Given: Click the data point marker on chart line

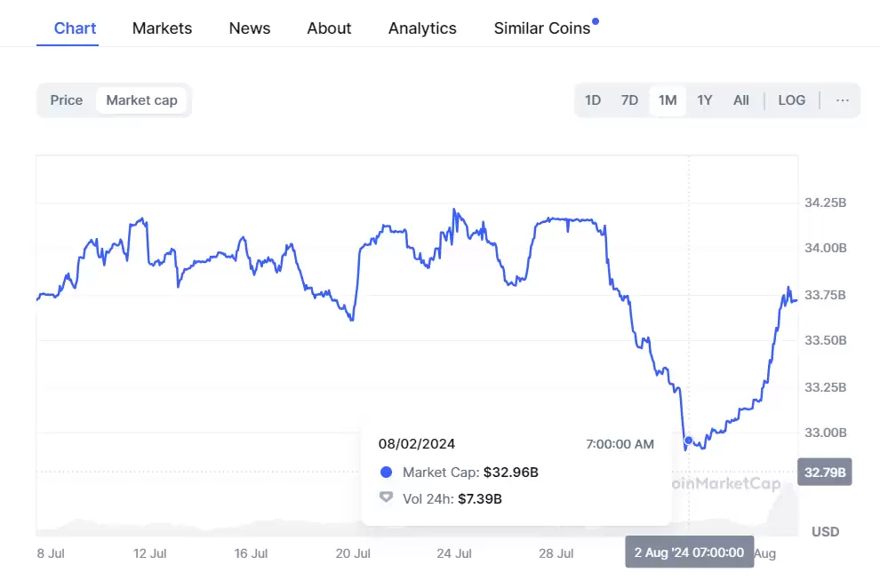Looking at the screenshot, I should point(688,441).
